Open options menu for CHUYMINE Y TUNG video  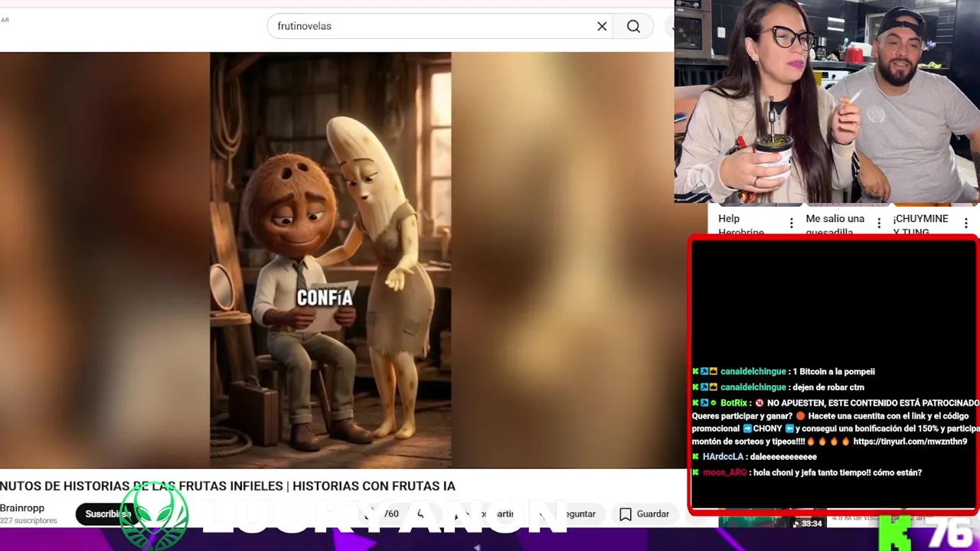[x=966, y=223]
